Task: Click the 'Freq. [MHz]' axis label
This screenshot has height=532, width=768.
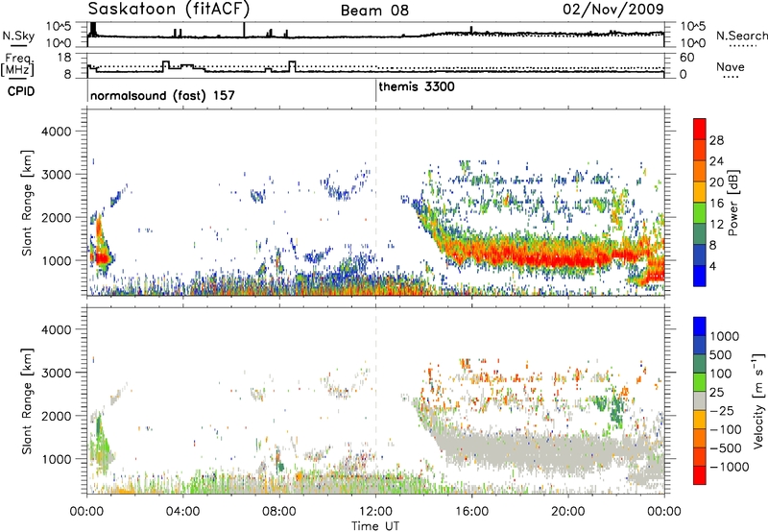Action: point(17,64)
